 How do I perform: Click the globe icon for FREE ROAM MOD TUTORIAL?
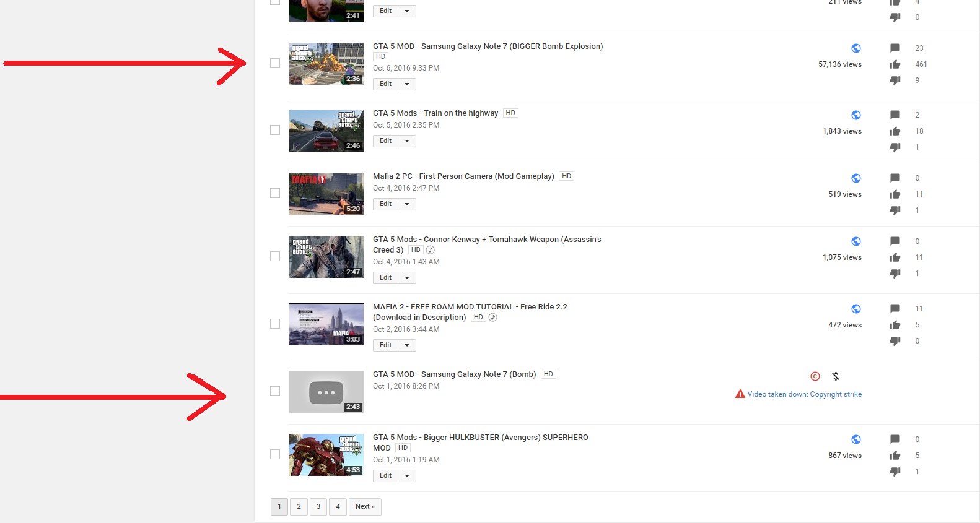tap(856, 309)
